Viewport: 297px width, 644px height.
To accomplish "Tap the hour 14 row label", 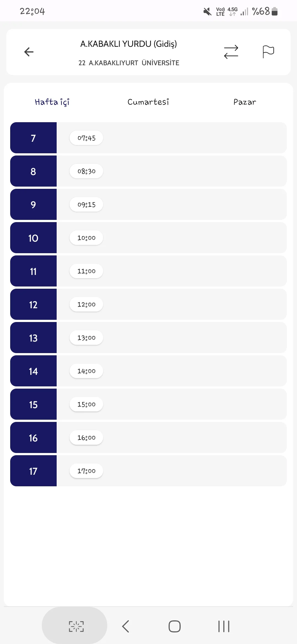I will pos(33,371).
